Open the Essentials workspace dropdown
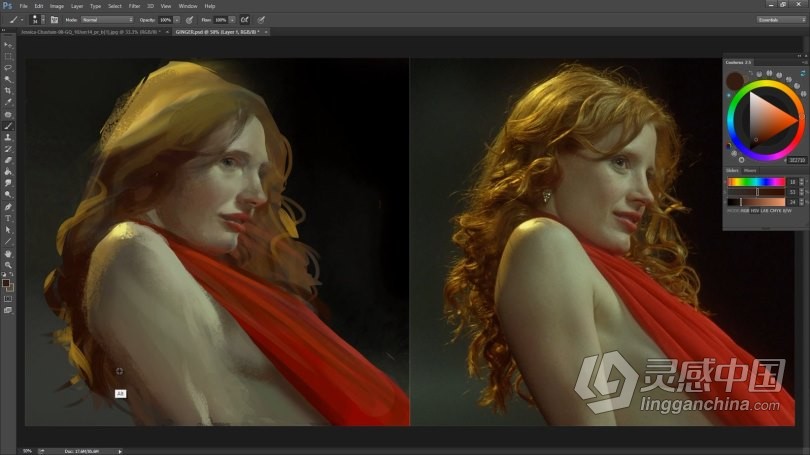This screenshot has height=455, width=810. coord(781,20)
